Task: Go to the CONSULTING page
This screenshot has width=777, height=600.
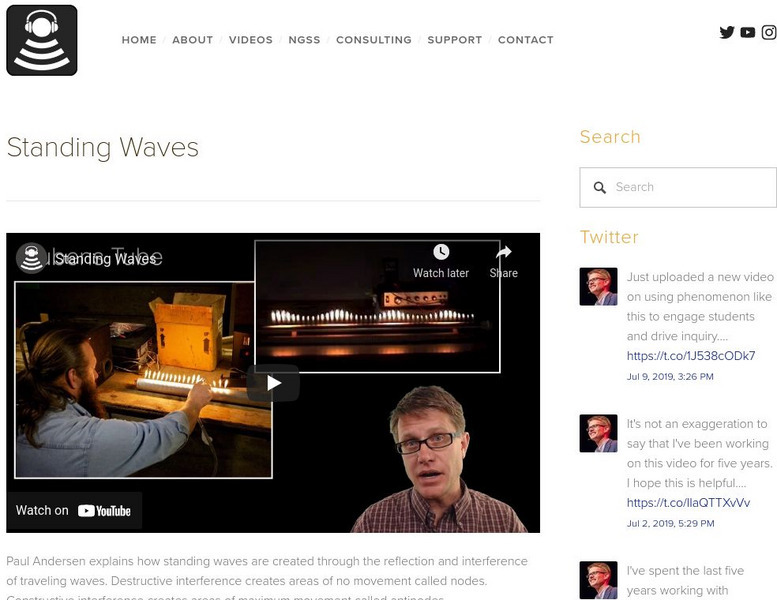Action: coord(374,40)
